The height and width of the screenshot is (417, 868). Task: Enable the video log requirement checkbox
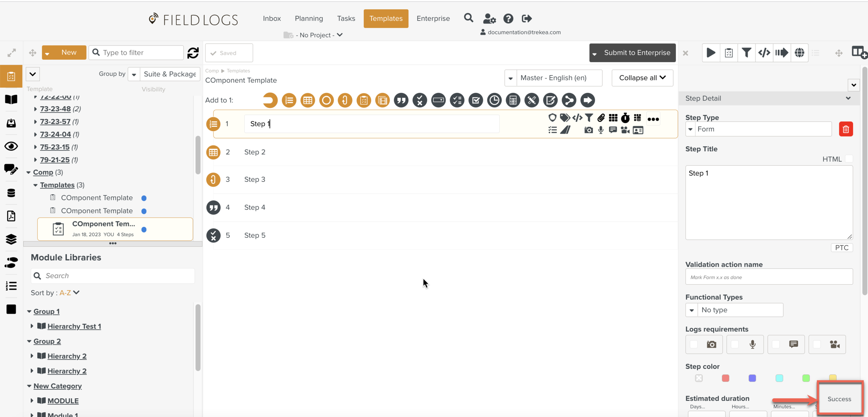817,344
